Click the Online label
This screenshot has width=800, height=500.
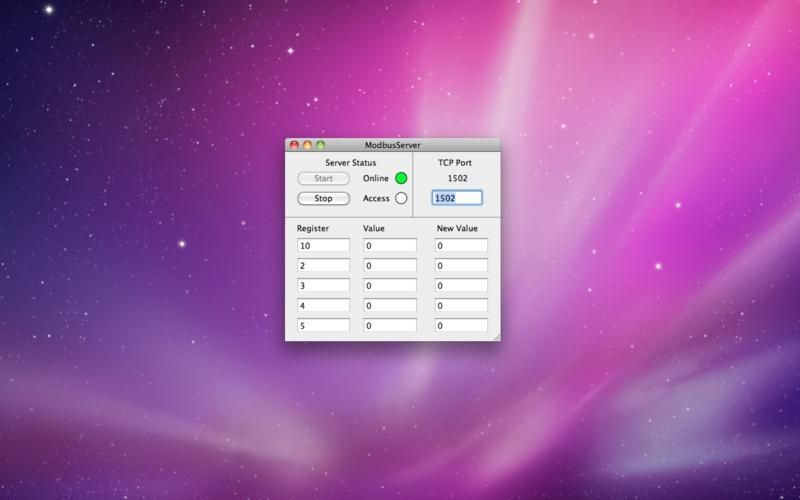click(x=376, y=178)
